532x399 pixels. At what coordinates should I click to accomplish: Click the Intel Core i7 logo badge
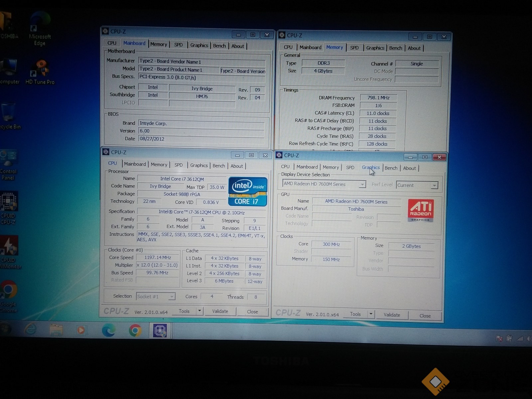247,192
